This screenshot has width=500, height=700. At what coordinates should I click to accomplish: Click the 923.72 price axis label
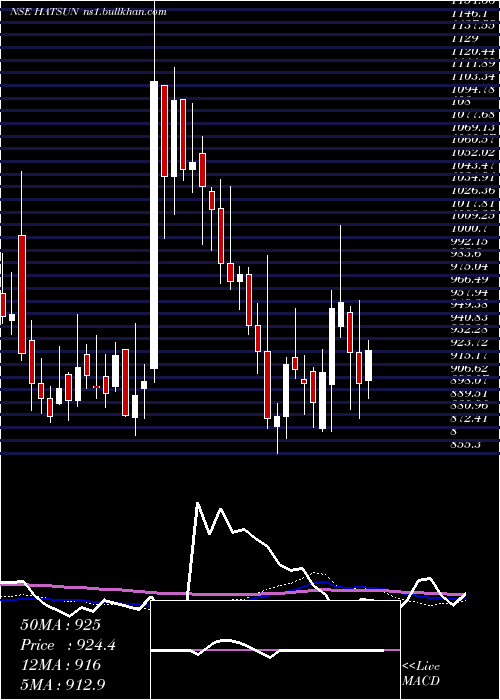tap(470, 343)
